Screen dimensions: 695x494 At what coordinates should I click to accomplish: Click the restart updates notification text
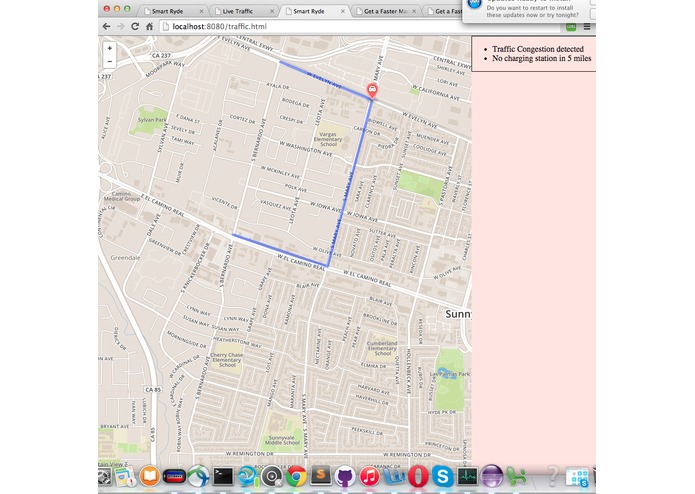[x=532, y=12]
